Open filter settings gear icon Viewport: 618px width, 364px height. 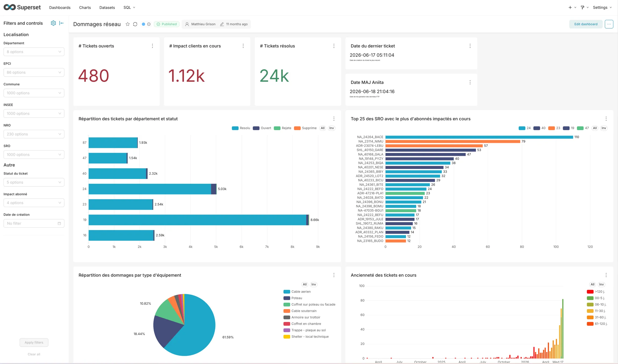click(53, 23)
